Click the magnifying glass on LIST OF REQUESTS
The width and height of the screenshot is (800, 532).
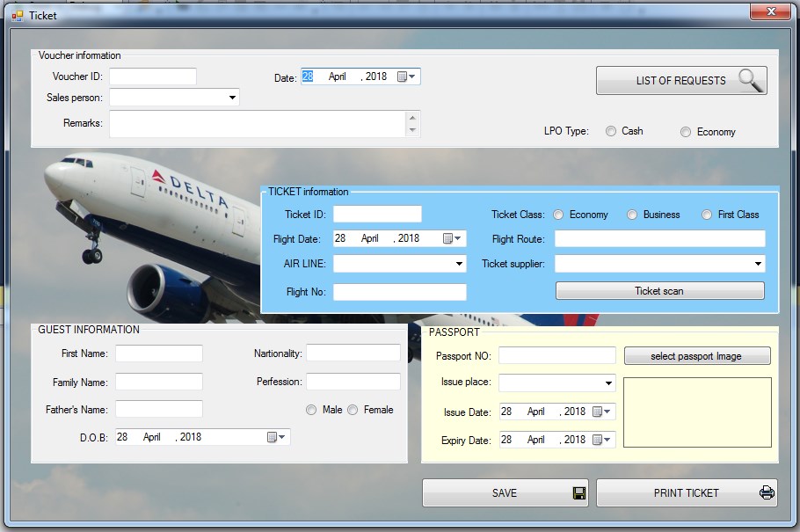(750, 80)
